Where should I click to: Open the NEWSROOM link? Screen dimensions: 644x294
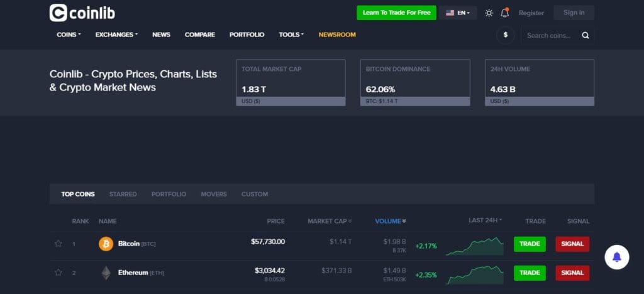pos(337,35)
